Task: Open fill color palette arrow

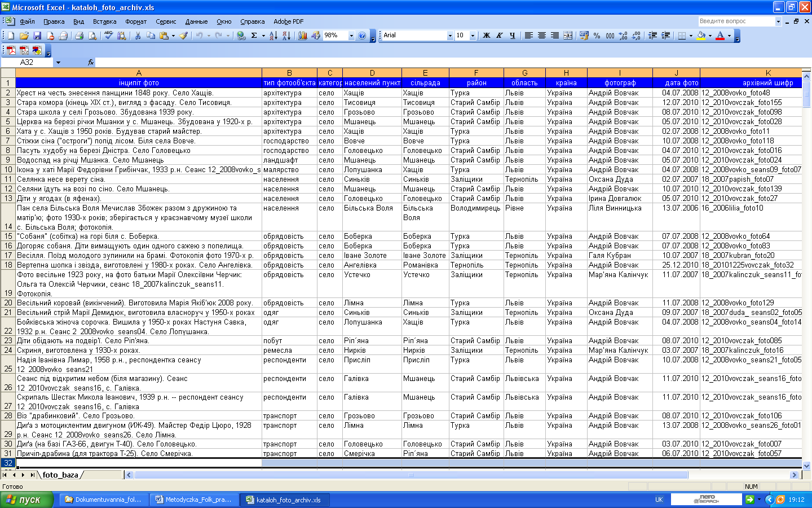Action: 710,36
